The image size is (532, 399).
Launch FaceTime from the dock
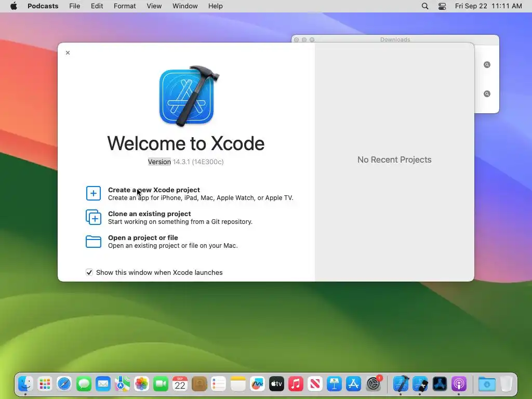coord(161,384)
